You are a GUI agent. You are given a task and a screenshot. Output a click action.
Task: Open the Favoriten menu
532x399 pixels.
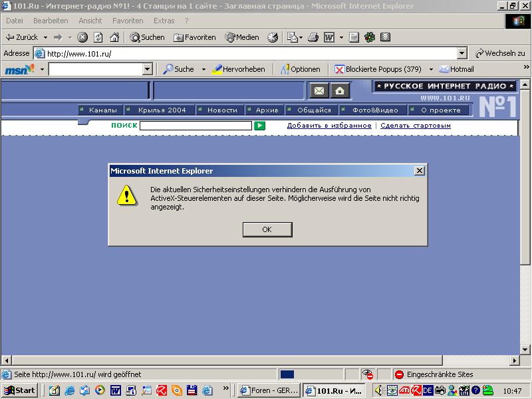tap(128, 21)
